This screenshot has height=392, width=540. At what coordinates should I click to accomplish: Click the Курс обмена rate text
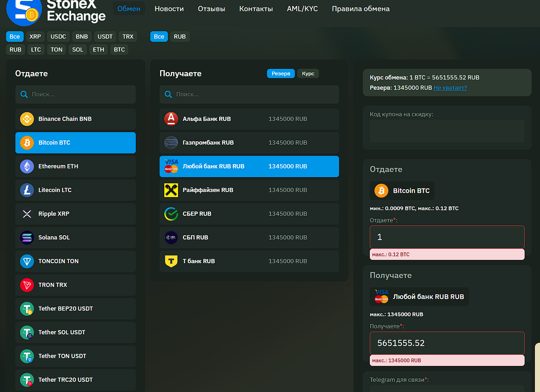click(424, 78)
